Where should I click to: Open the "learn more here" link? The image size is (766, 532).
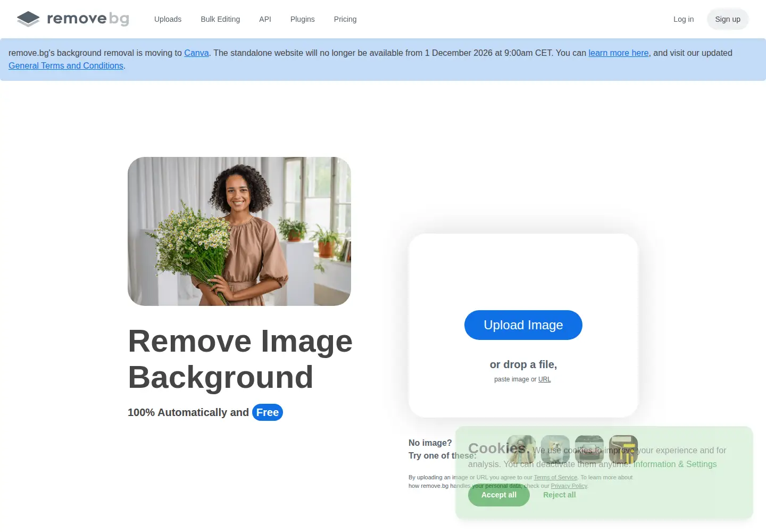(619, 53)
